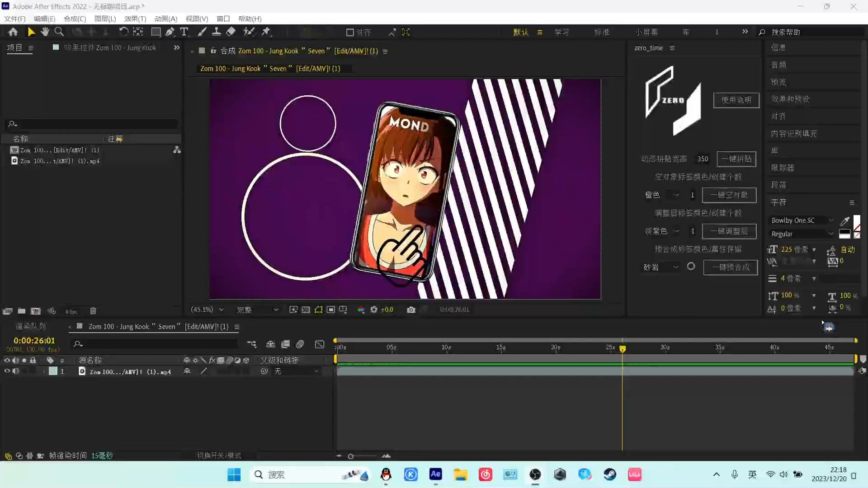The image size is (868, 488).
Task: Toggle mask and shape path visibility
Action: [x=319, y=310]
